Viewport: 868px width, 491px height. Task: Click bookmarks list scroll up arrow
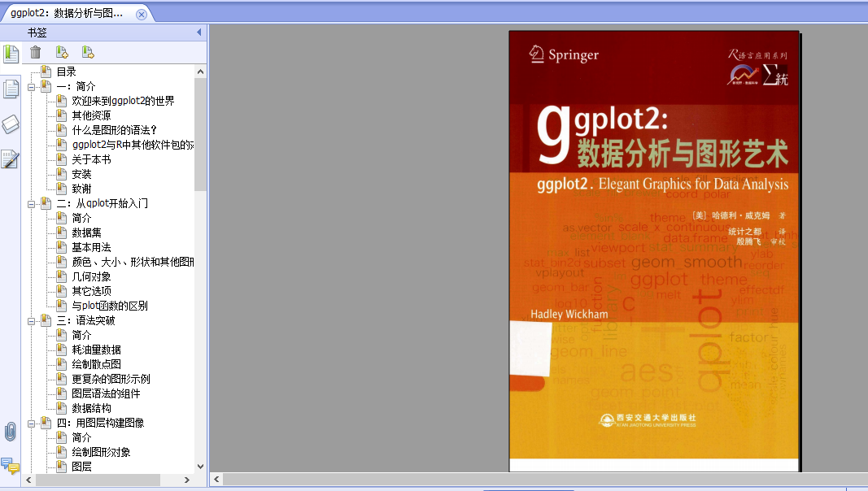click(200, 72)
